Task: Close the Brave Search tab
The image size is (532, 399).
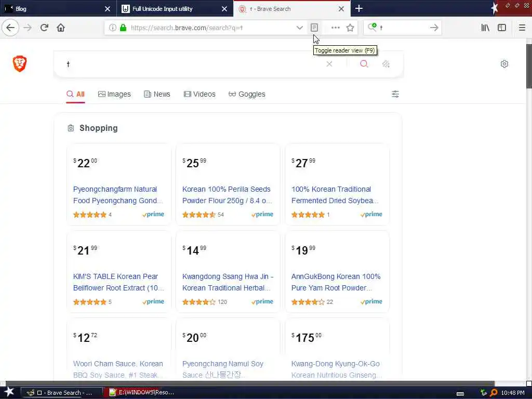Action: [x=341, y=9]
